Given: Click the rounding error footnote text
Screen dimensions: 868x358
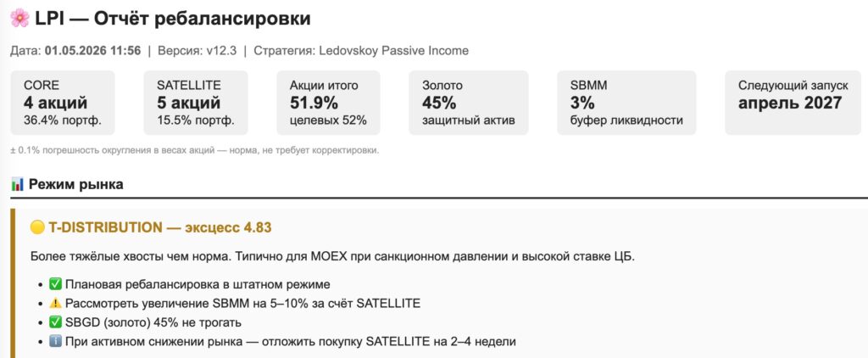Looking at the screenshot, I should (194, 150).
